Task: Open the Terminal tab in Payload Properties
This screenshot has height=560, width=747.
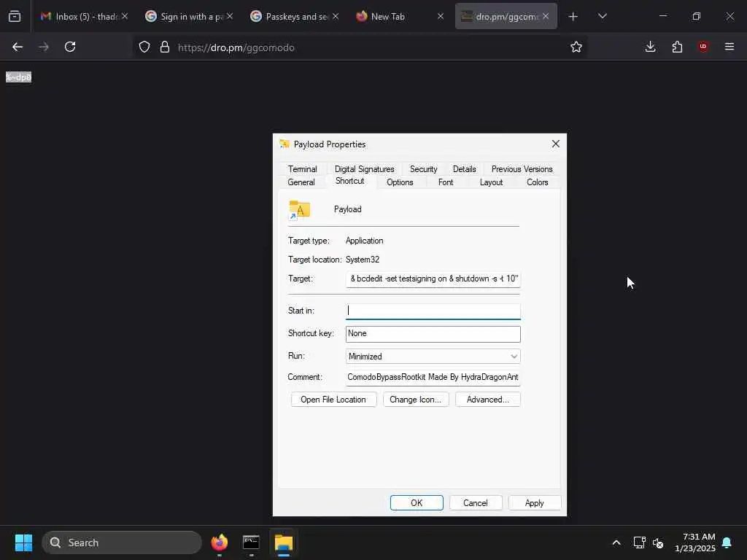Action: [x=302, y=169]
